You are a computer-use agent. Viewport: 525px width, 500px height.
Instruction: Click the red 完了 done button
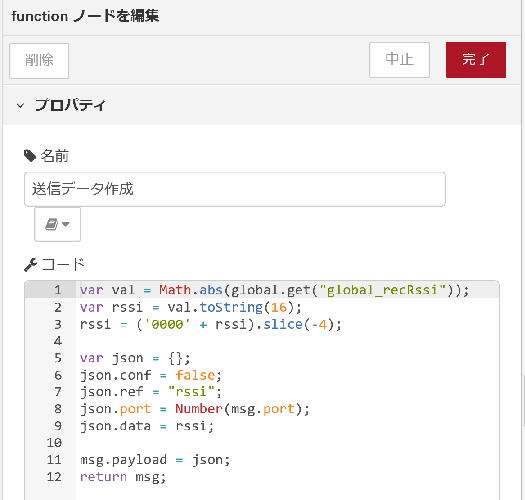(476, 60)
